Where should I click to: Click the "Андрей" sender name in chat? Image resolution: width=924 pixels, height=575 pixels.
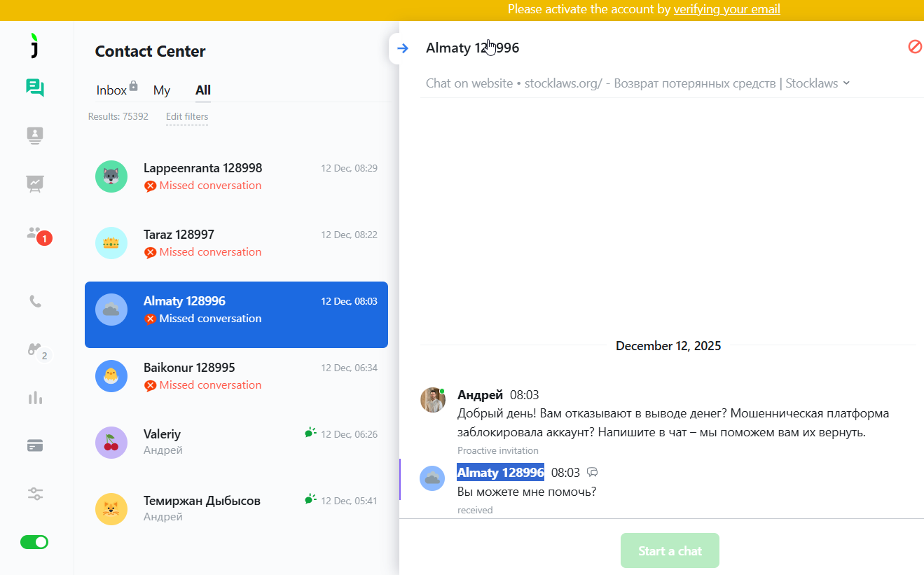point(480,395)
